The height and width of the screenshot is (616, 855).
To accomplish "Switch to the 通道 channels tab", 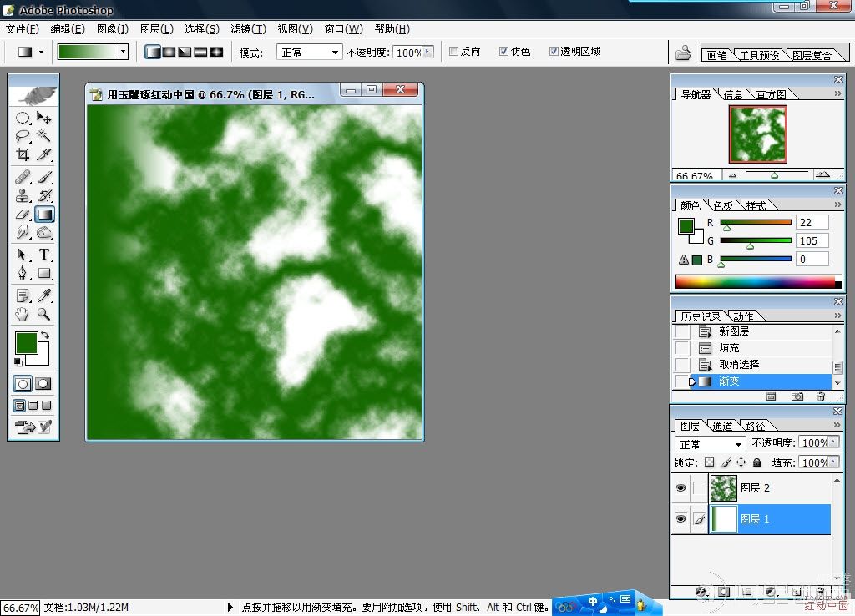I will 722,426.
